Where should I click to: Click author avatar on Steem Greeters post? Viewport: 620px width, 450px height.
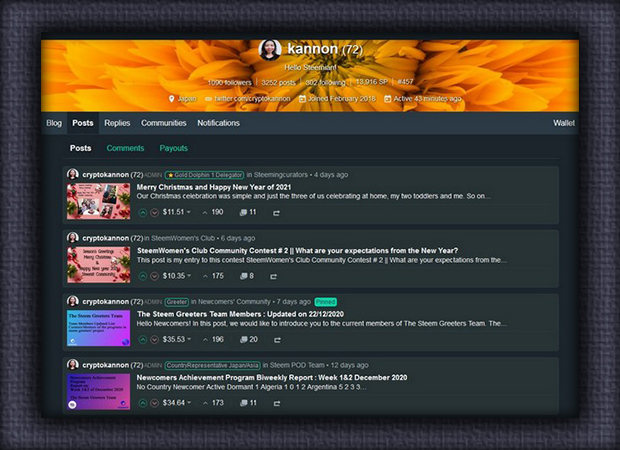click(73, 301)
